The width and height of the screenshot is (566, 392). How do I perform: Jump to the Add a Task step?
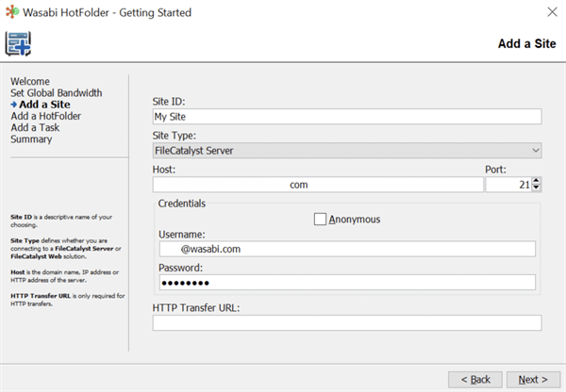point(35,127)
